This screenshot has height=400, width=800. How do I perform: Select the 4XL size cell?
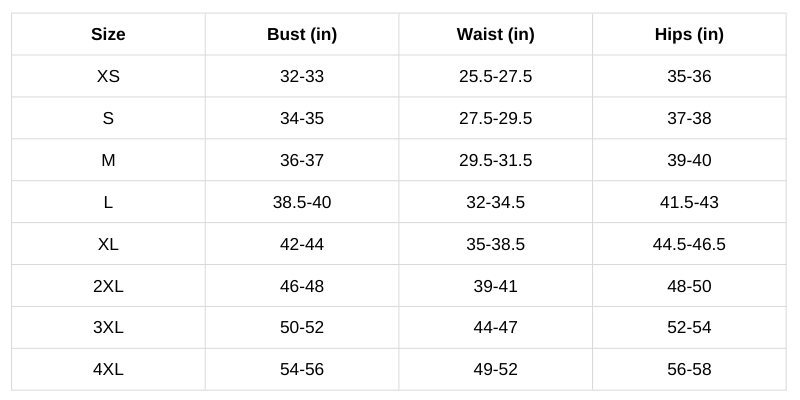[x=108, y=370]
